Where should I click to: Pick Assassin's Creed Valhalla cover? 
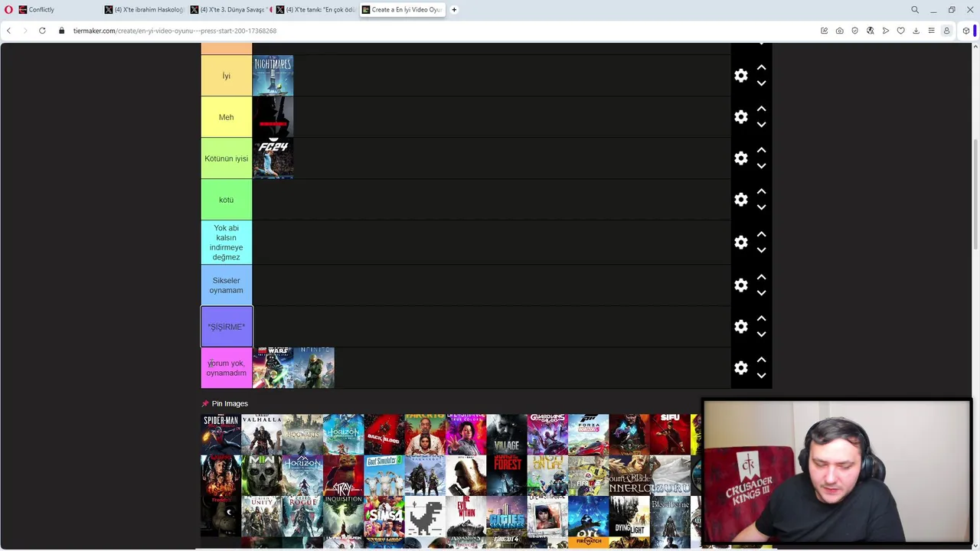coord(262,435)
